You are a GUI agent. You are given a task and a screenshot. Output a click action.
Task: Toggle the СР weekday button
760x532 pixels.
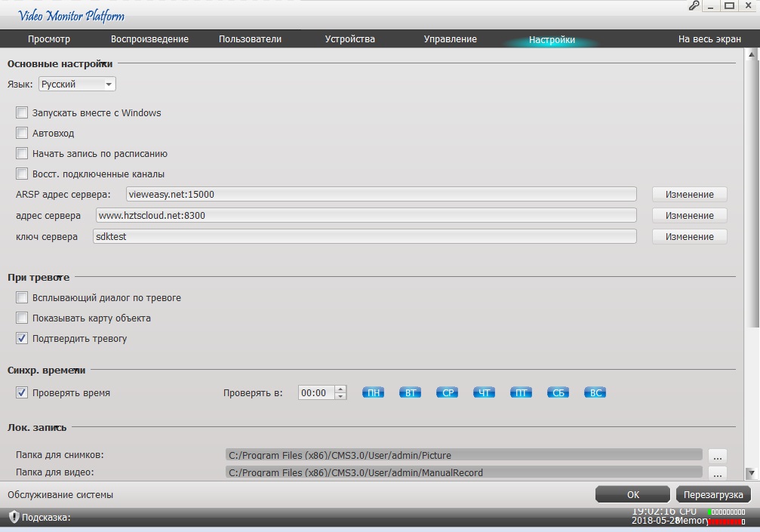click(x=448, y=392)
